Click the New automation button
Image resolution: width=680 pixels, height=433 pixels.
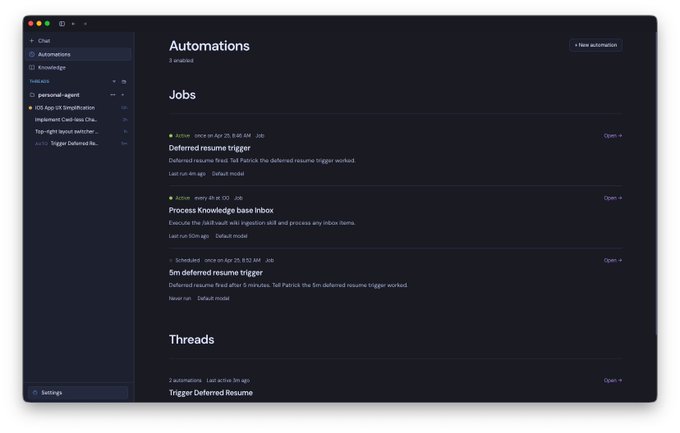(x=595, y=45)
